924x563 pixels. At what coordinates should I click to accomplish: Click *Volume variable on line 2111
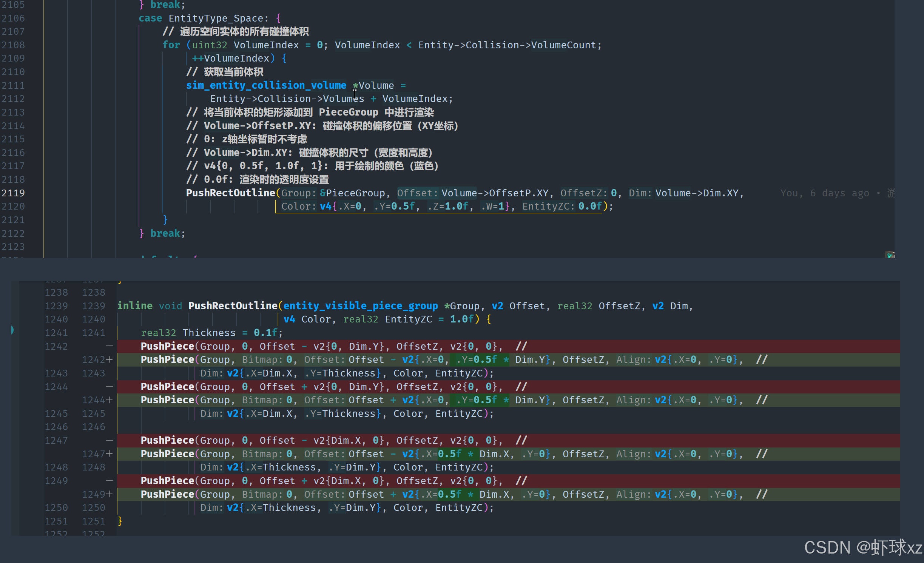pyautogui.click(x=373, y=85)
